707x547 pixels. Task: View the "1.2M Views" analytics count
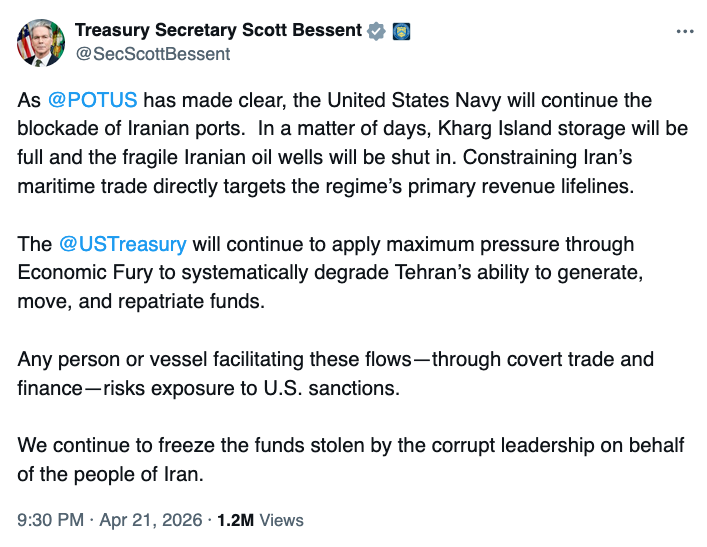pyautogui.click(x=259, y=520)
